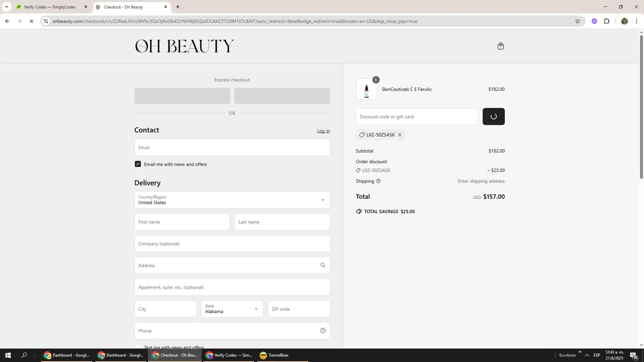644x362 pixels.
Task: Click the SkinCeuticals product thumbnail
Action: coord(366,90)
